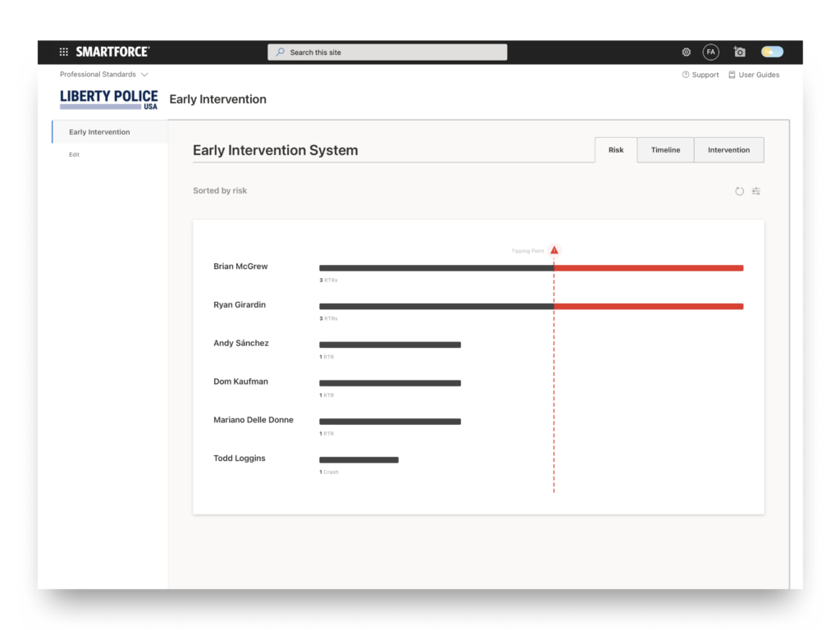The width and height of the screenshot is (840, 630).
Task: Click Todd Loggins' name in the list
Action: coord(240,459)
